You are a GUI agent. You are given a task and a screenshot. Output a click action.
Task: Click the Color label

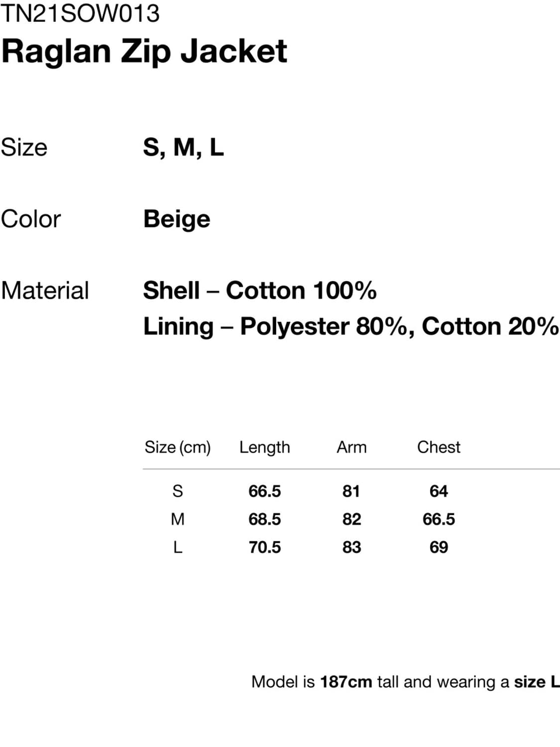pos(31,219)
